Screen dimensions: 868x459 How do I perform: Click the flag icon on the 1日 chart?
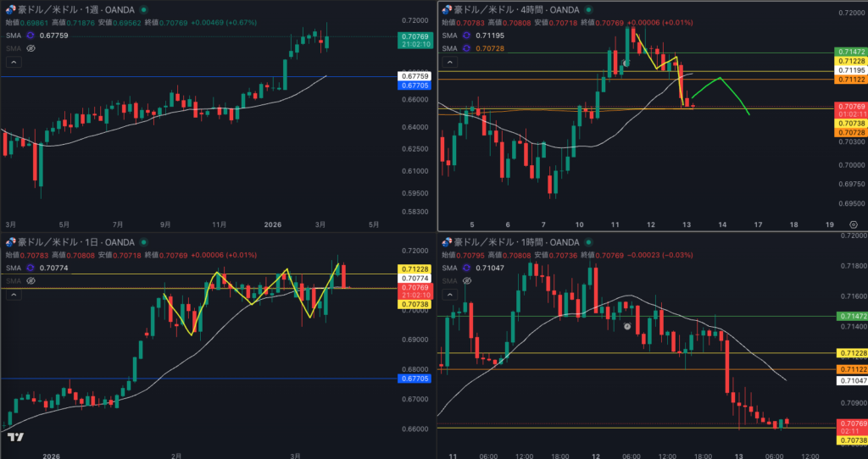10,242
